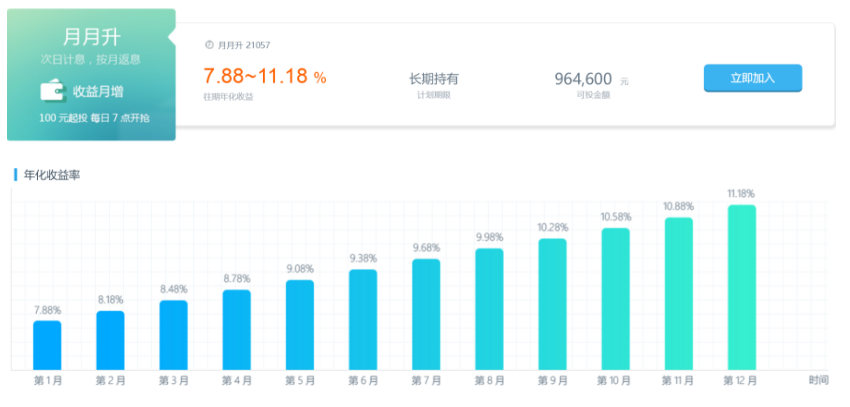
Task: Click the bar labeled 10.28%
Action: tap(552, 304)
